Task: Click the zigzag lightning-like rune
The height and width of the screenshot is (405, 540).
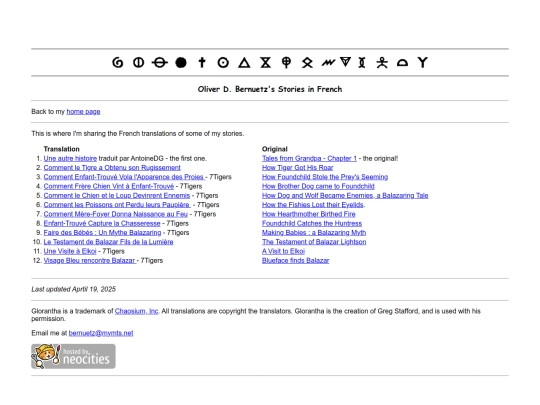Action: click(x=328, y=63)
